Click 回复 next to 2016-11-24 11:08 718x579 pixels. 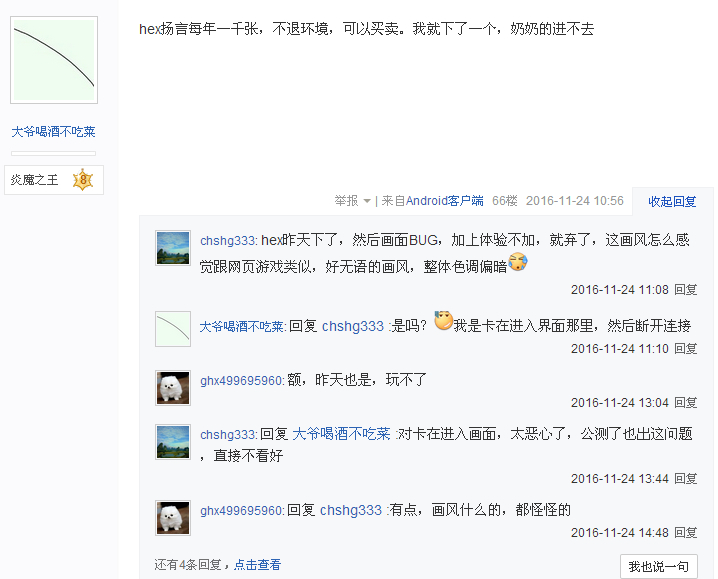coord(685,290)
